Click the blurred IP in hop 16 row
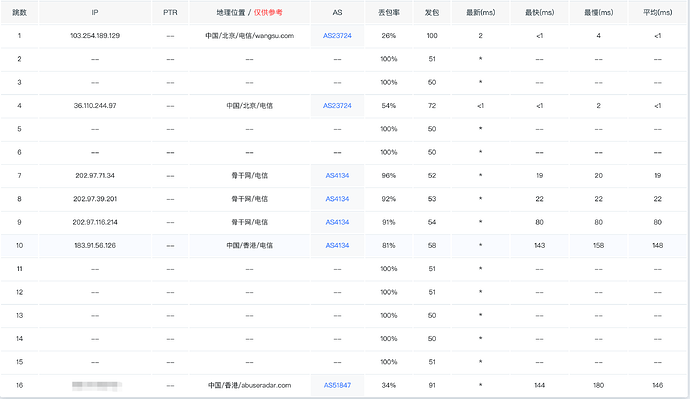690x399 pixels. click(x=97, y=386)
